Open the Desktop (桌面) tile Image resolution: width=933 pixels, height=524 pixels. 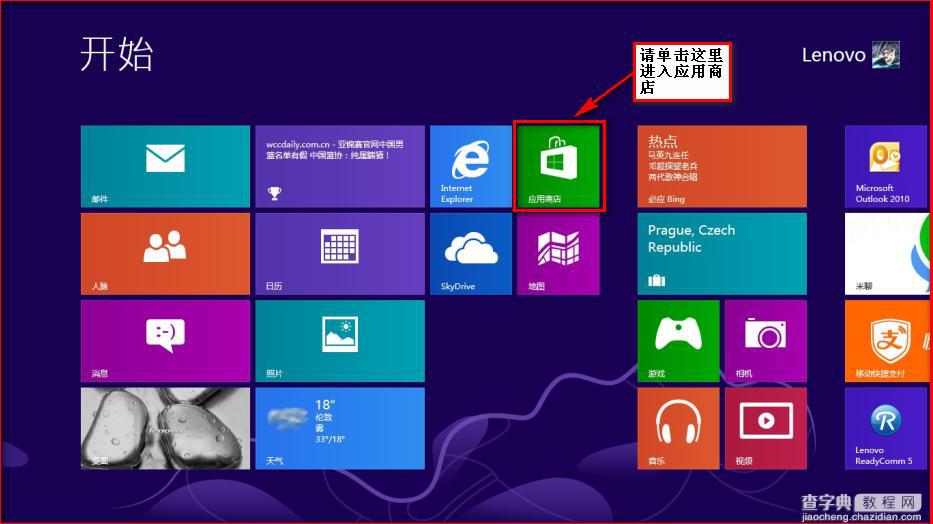pyautogui.click(x=165, y=428)
